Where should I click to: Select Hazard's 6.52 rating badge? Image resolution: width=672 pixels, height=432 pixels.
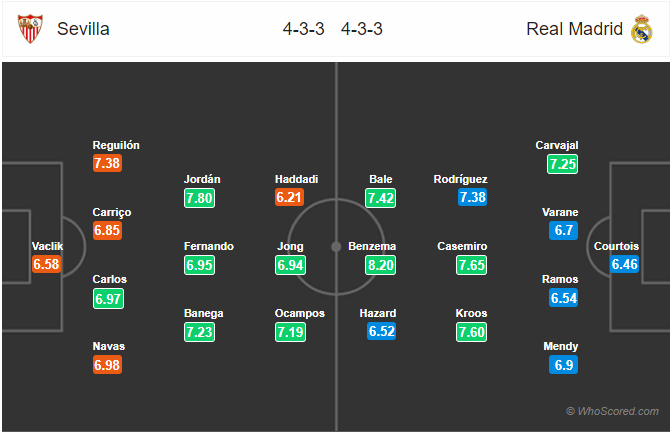click(x=380, y=331)
